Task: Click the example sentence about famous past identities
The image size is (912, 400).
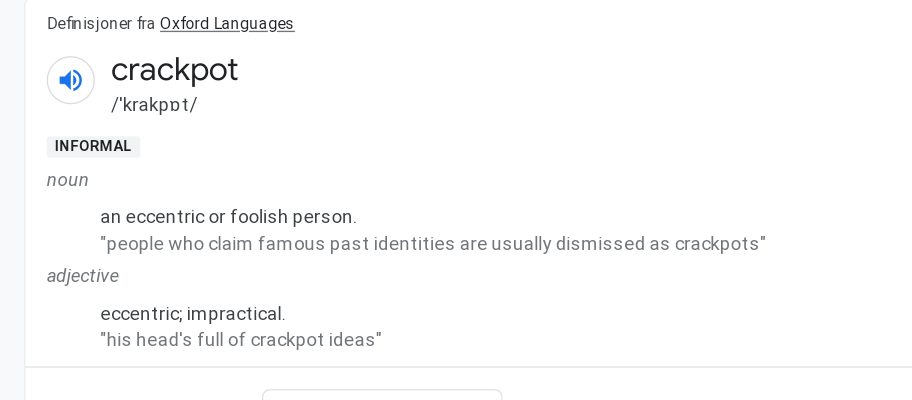Action: point(432,244)
